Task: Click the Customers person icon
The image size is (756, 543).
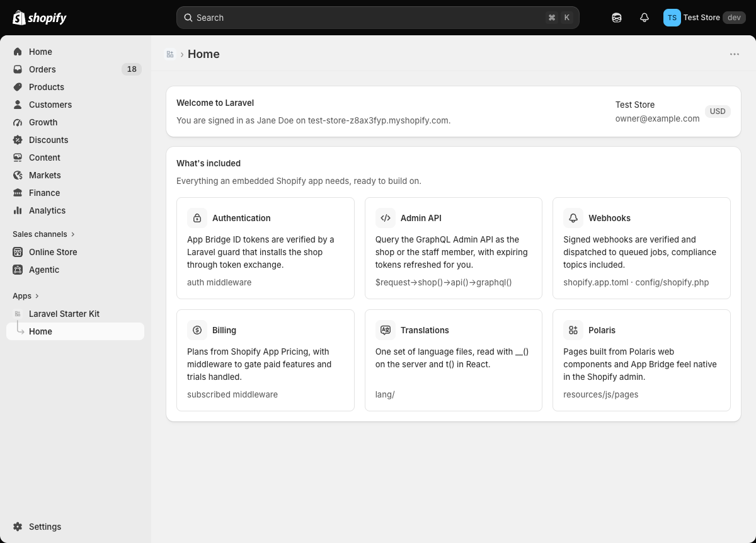Action: point(18,105)
